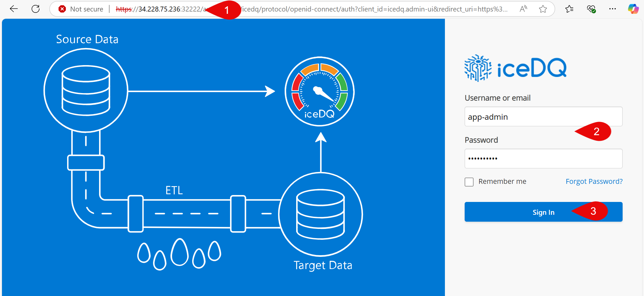Viewport: 644px width, 296px height.
Task: Click the Source Data heading text
Action: [87, 39]
